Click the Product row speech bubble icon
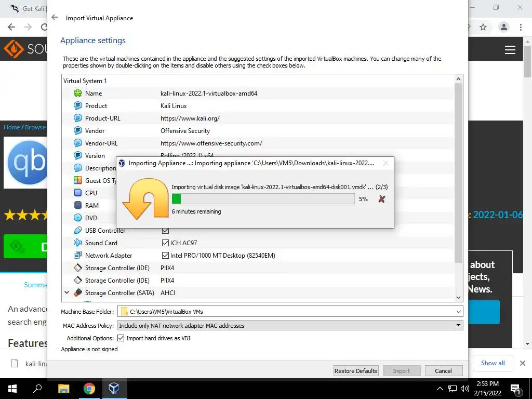Image resolution: width=532 pixels, height=399 pixels. tap(78, 105)
